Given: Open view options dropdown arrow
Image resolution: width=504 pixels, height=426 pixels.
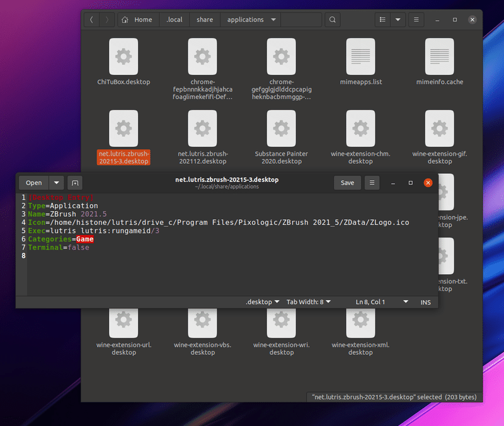Looking at the screenshot, I should click(398, 20).
